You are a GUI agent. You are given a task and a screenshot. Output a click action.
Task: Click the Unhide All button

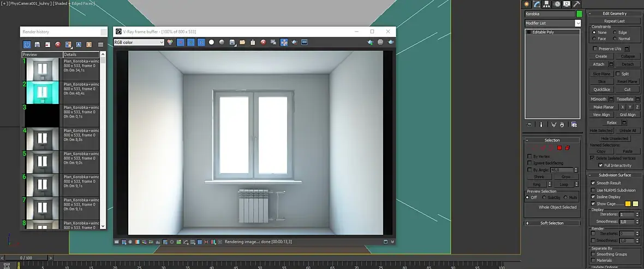coord(628,131)
